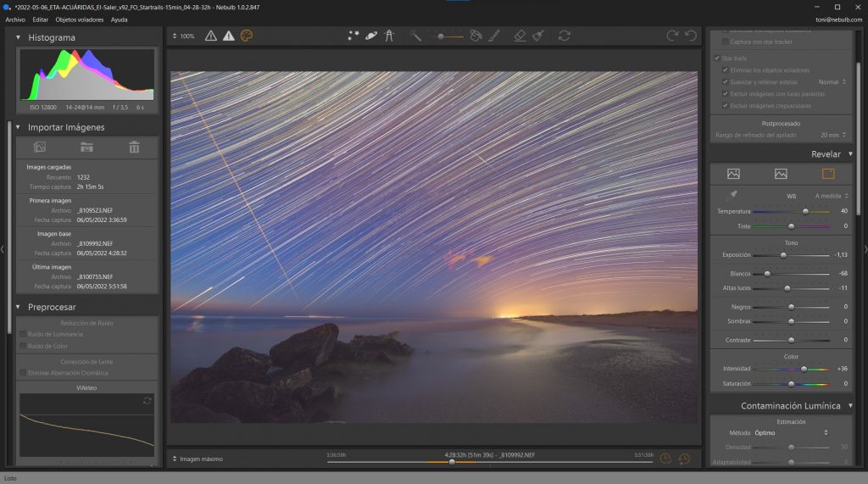The image size is (868, 484).
Task: Click the refresh icon in top toolbar
Action: [565, 36]
